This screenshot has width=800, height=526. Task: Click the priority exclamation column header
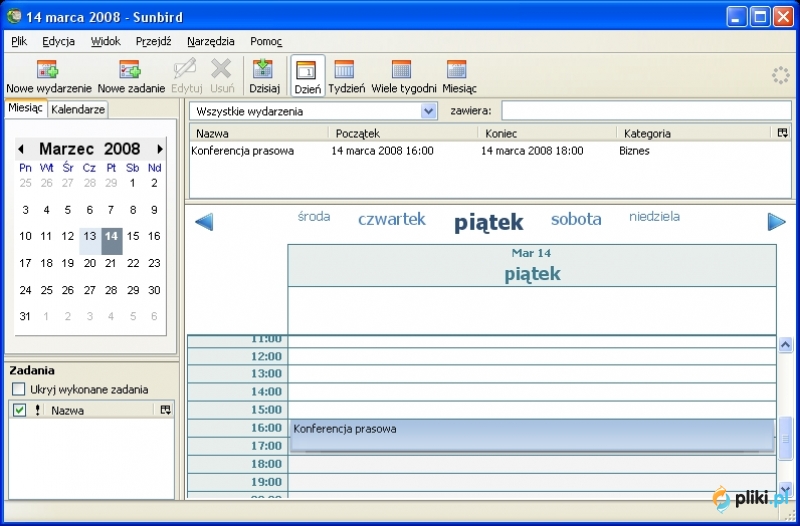click(37, 410)
